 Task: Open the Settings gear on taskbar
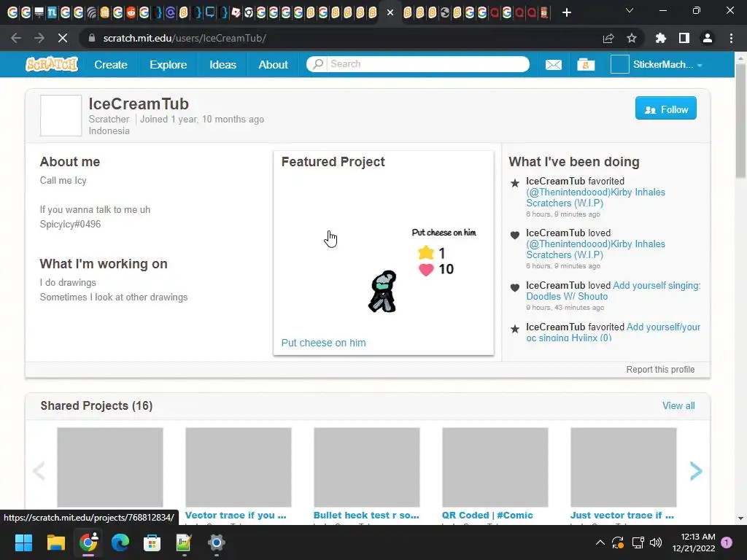216,542
